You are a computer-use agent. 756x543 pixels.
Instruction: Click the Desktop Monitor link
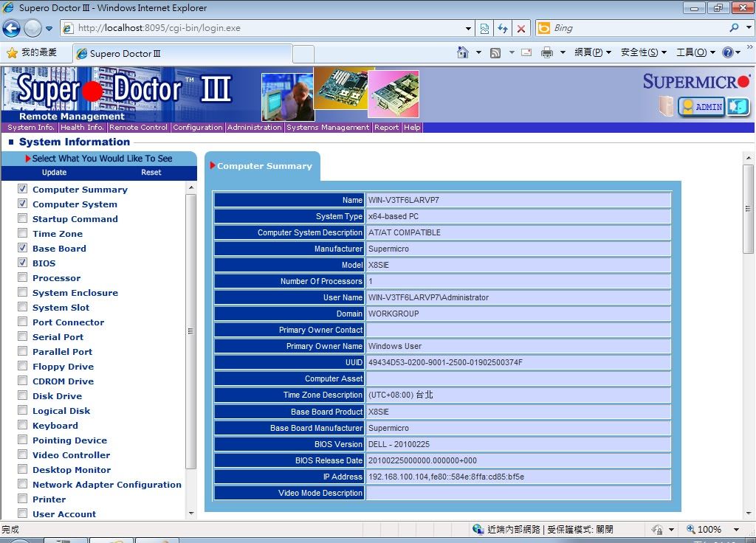(72, 470)
